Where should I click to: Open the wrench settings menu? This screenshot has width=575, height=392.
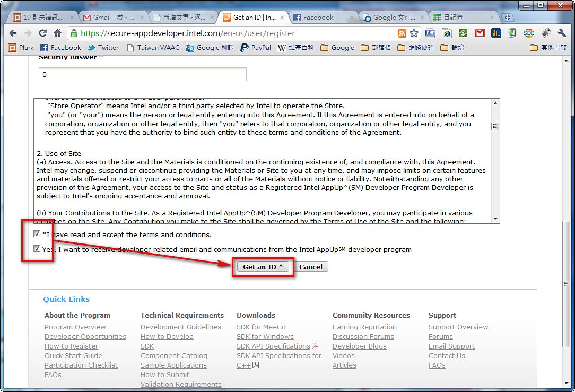click(x=562, y=33)
